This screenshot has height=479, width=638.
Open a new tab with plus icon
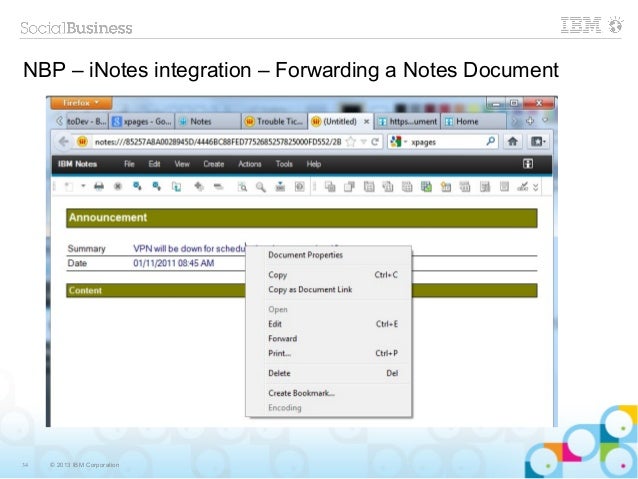point(530,121)
